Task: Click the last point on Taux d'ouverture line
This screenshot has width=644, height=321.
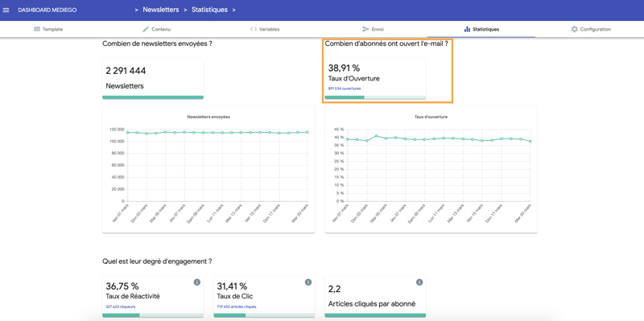Action: (x=530, y=142)
